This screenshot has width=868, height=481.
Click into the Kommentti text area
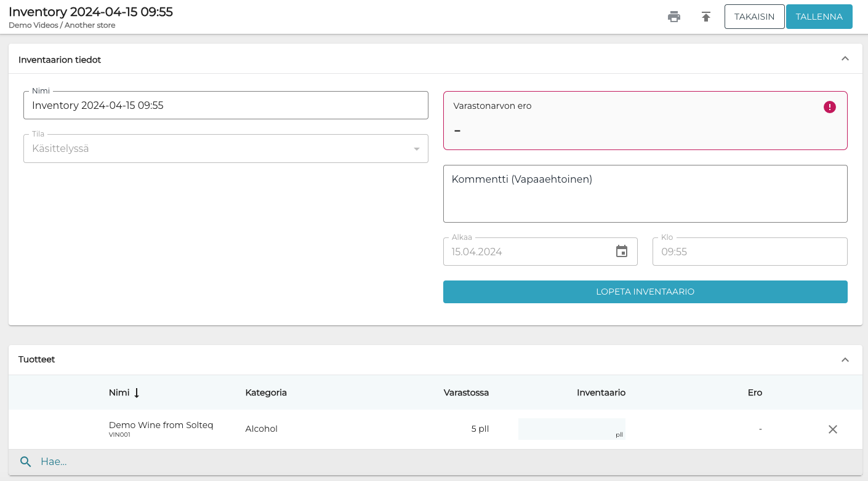[645, 194]
